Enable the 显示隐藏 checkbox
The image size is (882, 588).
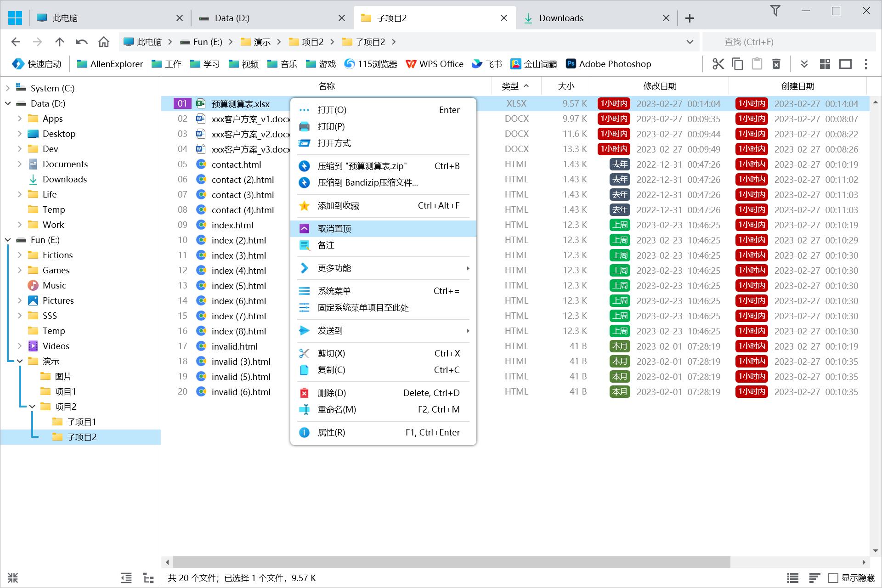click(833, 578)
